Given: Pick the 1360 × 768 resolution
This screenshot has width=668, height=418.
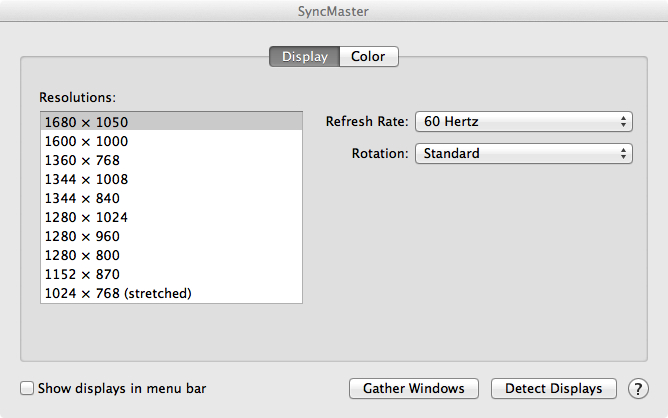Looking at the screenshot, I should [x=171, y=160].
